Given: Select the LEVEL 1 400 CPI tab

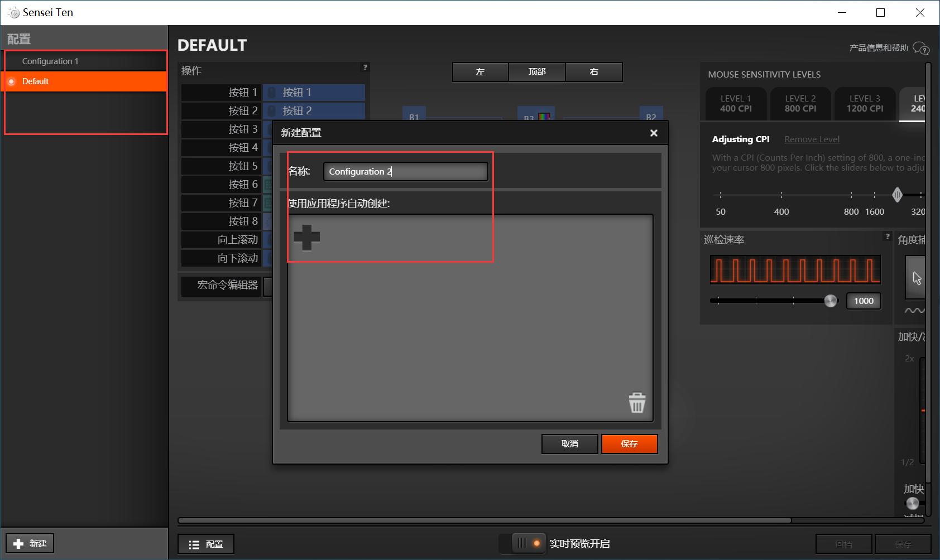Looking at the screenshot, I should 736,104.
